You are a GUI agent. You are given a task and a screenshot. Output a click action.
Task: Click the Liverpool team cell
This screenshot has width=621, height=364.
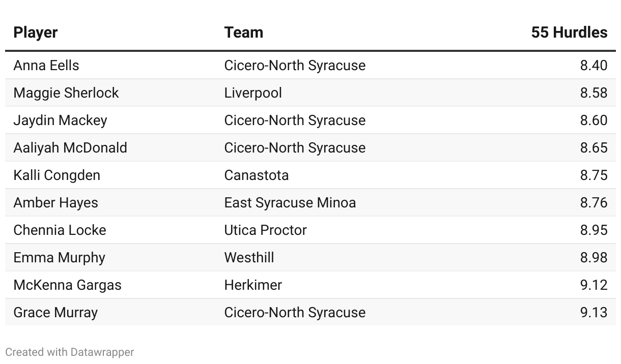coord(253,93)
